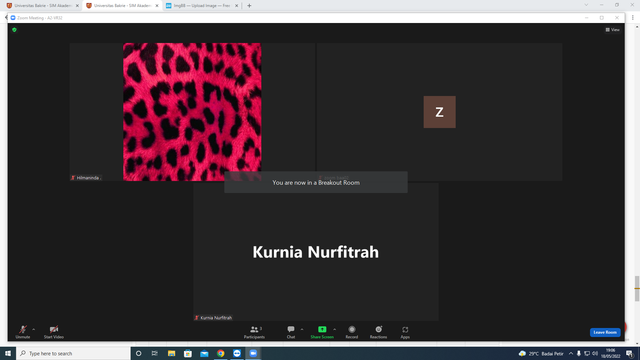Image resolution: width=640 pixels, height=360 pixels.
Task: Open the Windows notification center
Action: point(630,353)
